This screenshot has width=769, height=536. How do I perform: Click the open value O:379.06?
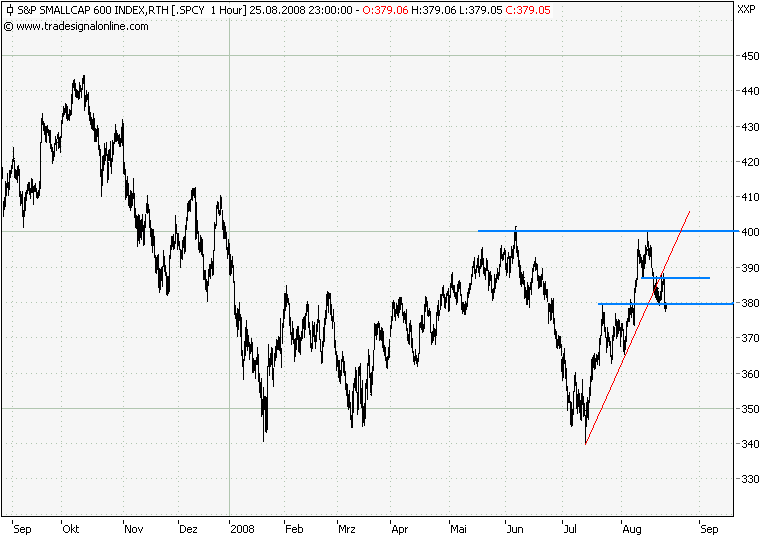[x=385, y=10]
